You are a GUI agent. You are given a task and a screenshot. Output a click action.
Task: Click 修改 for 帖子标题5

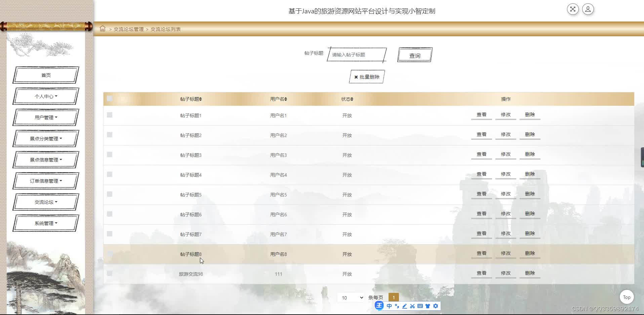[506, 194]
